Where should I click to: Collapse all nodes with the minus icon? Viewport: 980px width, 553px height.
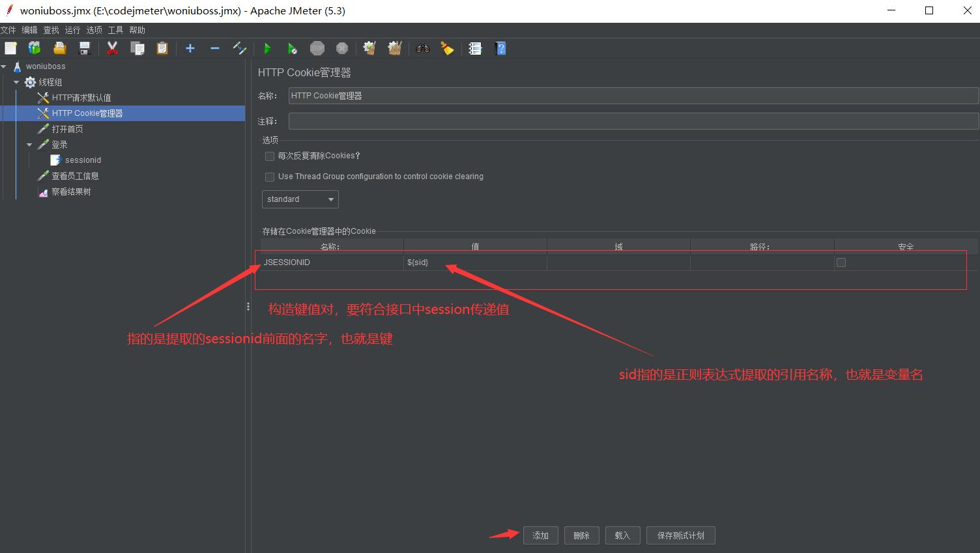215,48
